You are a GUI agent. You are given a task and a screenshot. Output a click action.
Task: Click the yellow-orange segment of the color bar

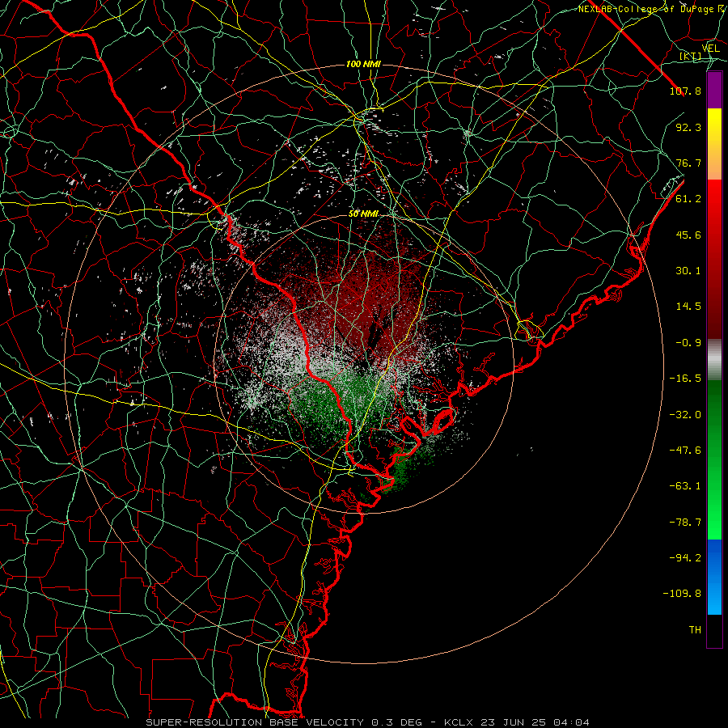(714, 144)
